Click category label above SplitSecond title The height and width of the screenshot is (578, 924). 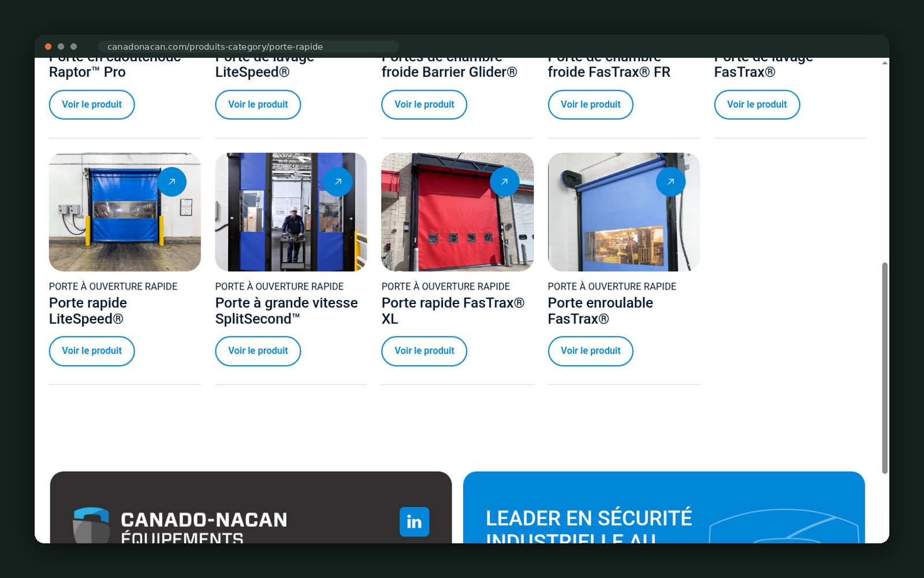coord(280,286)
